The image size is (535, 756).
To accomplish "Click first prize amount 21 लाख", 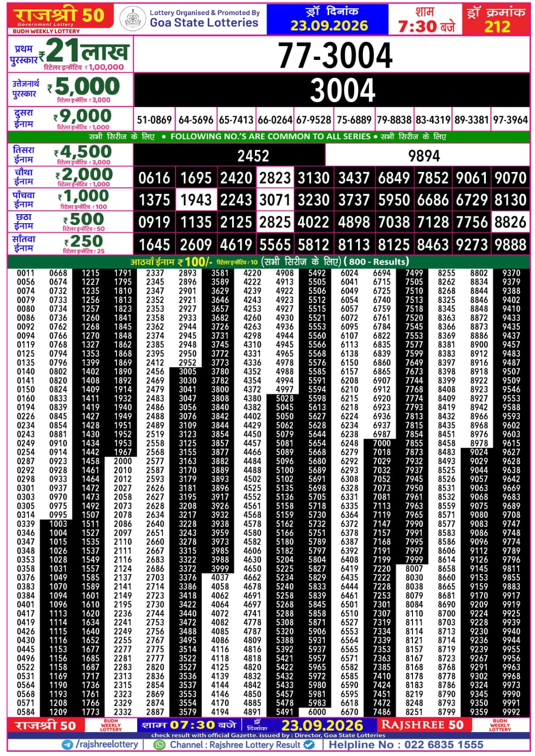I will click(x=84, y=51).
